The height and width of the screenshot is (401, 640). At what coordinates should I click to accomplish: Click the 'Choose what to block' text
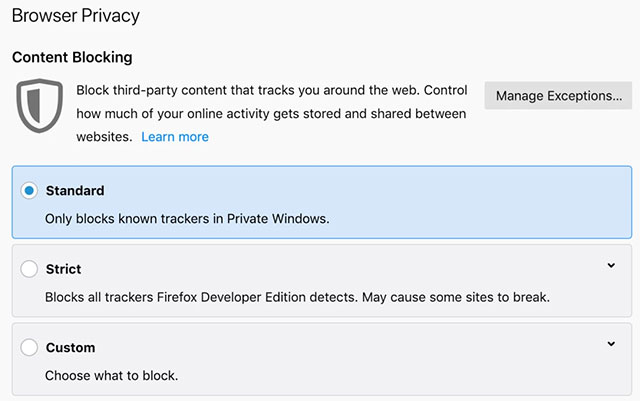(x=110, y=376)
